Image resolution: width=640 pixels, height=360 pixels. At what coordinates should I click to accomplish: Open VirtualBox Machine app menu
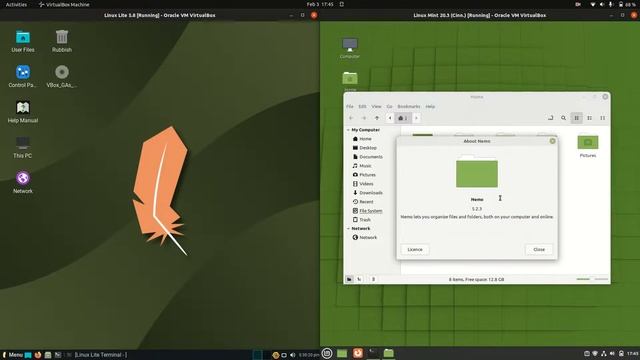tap(64, 4)
